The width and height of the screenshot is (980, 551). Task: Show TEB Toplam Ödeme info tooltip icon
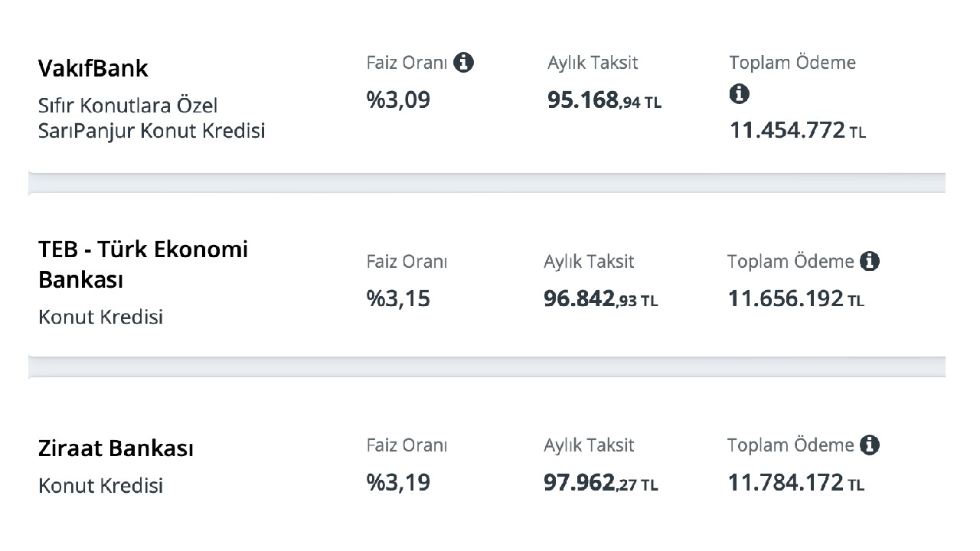tap(870, 262)
